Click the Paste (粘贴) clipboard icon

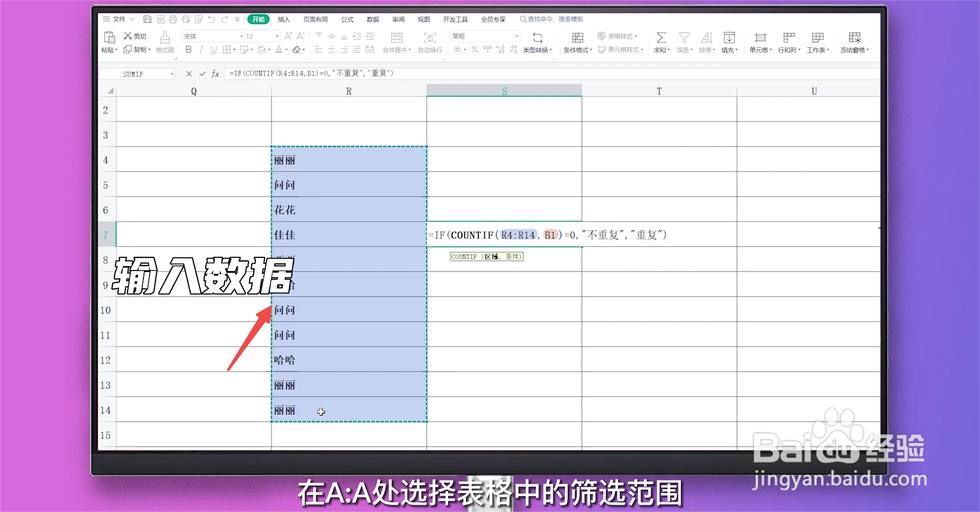[109, 37]
